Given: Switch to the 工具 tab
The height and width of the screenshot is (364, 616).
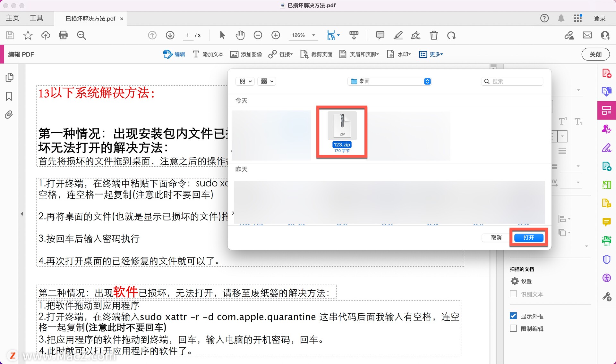Looking at the screenshot, I should coord(36,18).
